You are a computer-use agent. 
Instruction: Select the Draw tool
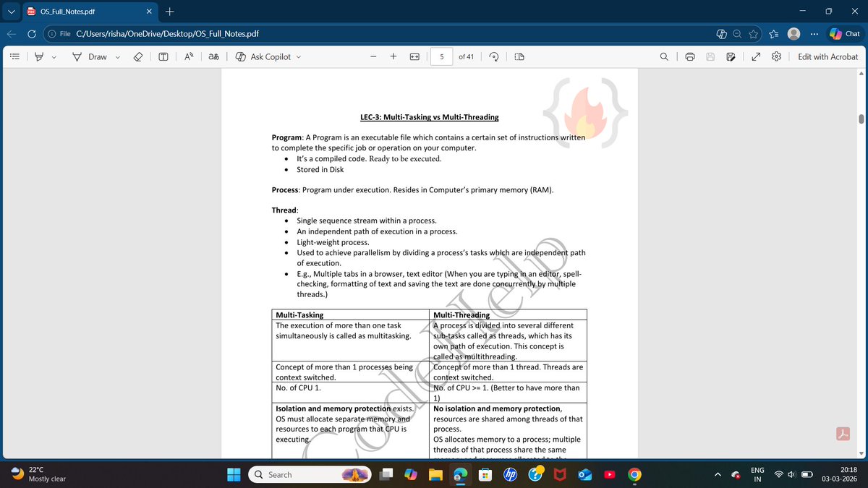pos(90,56)
